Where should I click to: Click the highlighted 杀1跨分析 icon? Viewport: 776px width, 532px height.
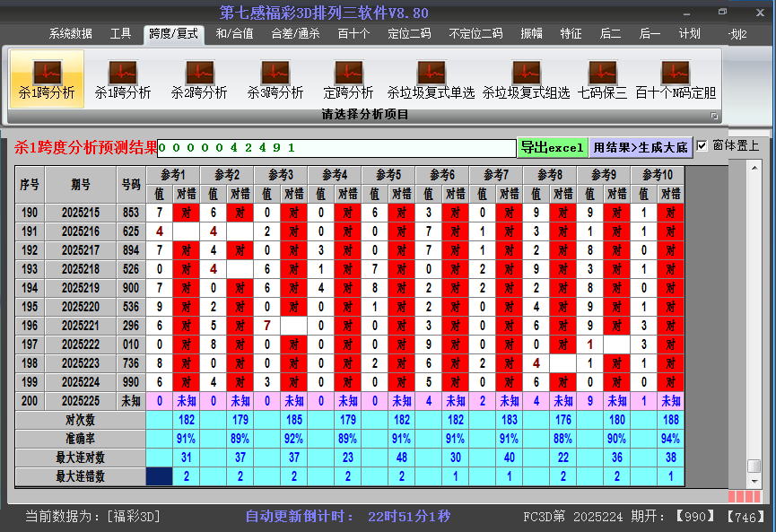[x=47, y=79]
